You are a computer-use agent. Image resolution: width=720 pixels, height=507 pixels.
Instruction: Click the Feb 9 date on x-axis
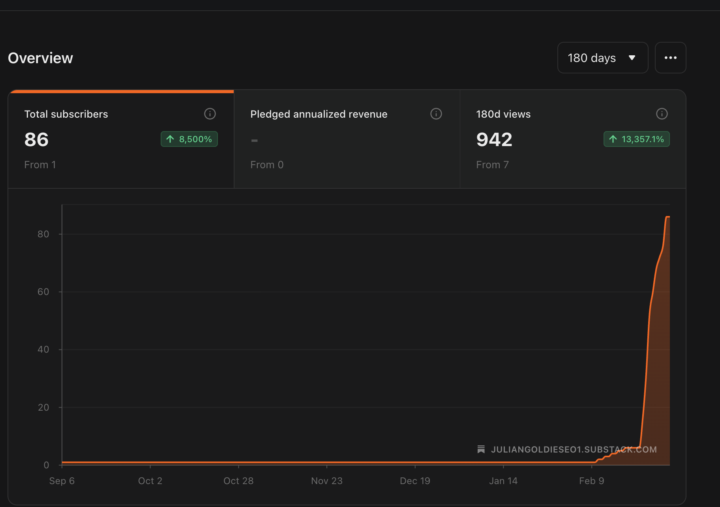coord(591,481)
